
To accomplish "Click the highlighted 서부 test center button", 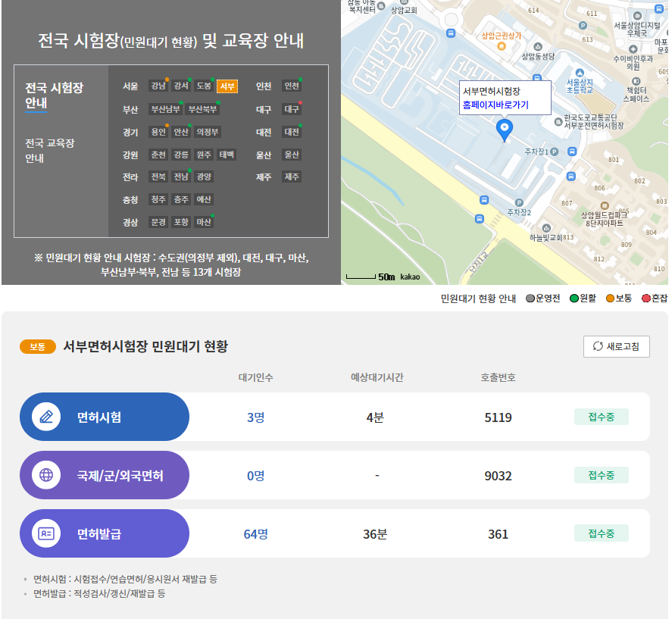I will (227, 86).
